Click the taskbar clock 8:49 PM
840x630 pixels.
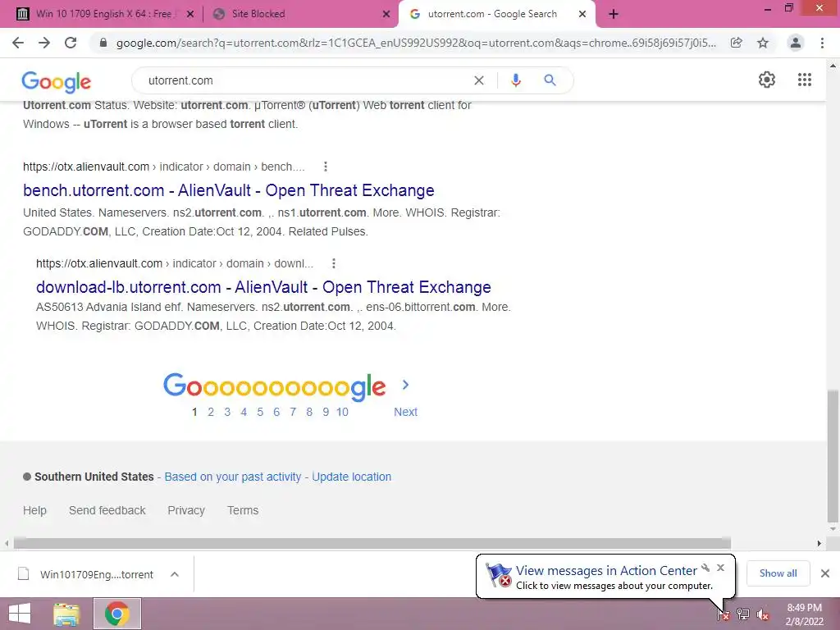[804, 608]
